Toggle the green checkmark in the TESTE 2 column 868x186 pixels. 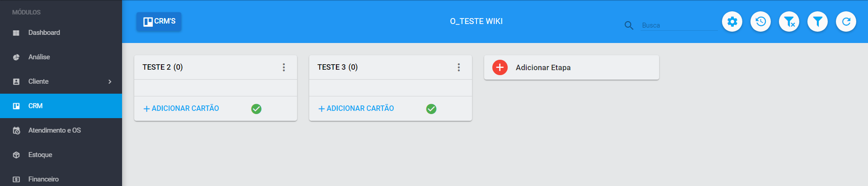point(256,109)
